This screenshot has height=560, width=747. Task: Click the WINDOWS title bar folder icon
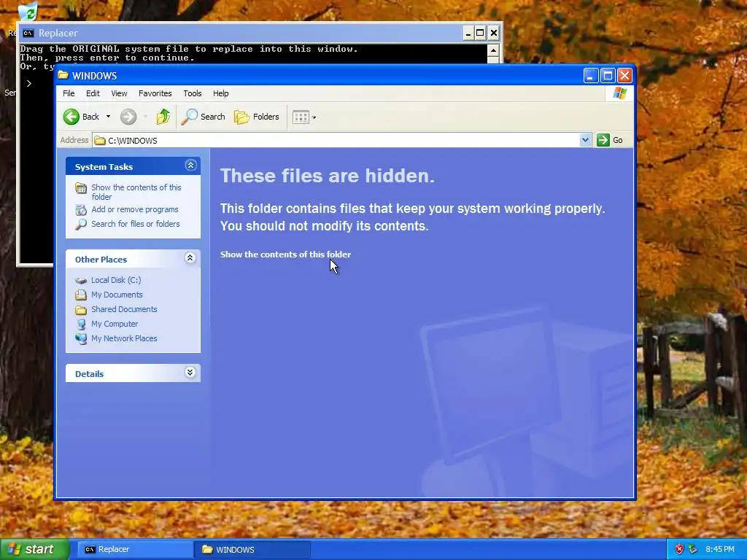click(63, 75)
